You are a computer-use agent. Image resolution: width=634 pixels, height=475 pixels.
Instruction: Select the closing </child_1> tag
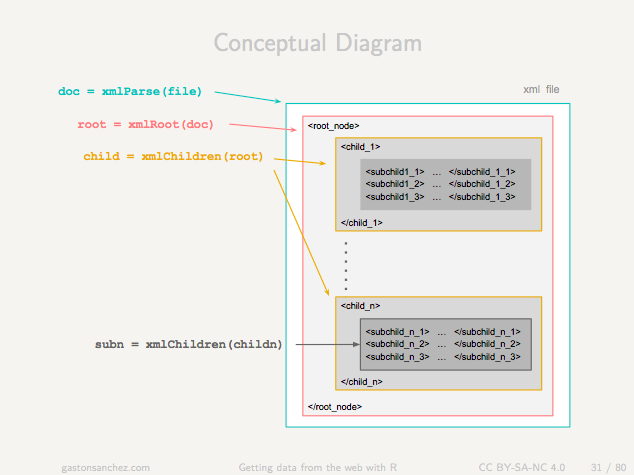[361, 223]
